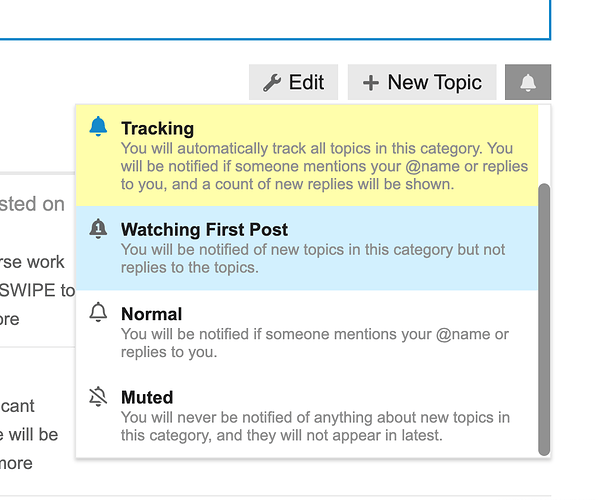Select the Muted notification option
Screen dimensions: 598x500
(307, 416)
